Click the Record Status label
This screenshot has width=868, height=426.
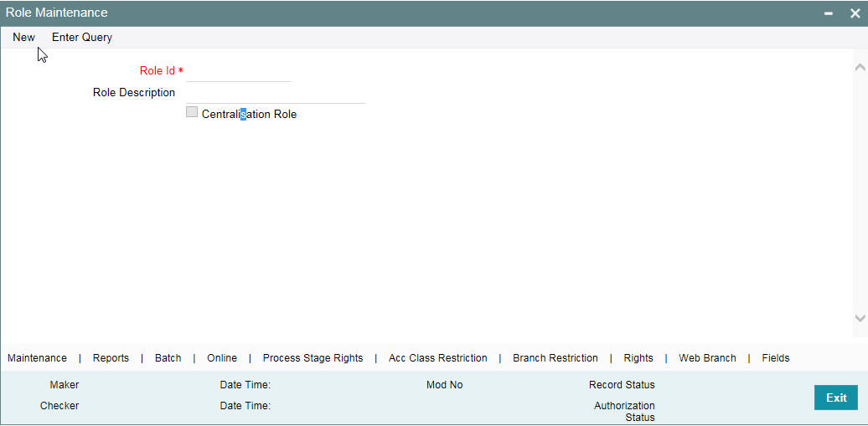622,384
